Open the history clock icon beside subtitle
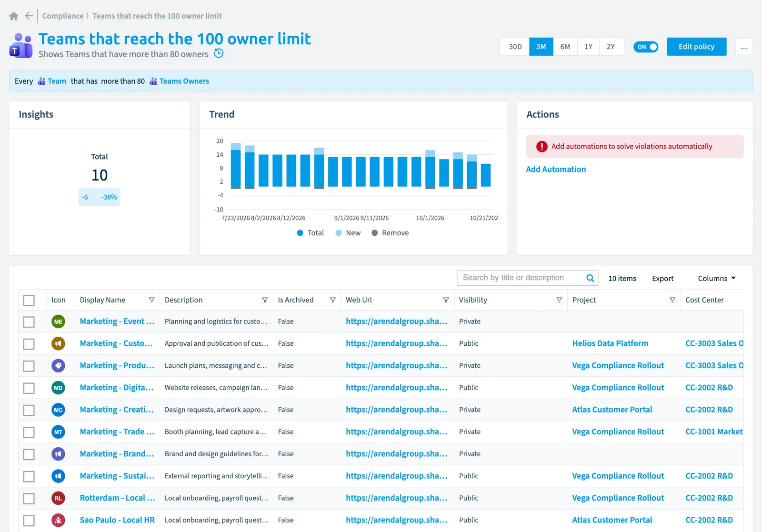The image size is (762, 532). [219, 53]
